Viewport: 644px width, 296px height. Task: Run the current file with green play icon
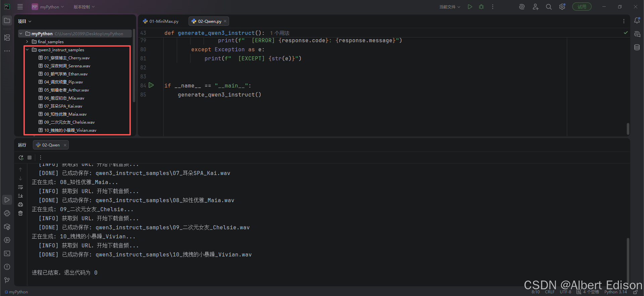(x=470, y=7)
